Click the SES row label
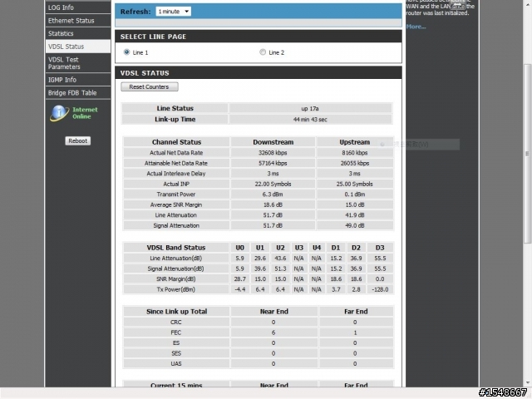Viewport: 532px width, 399px height. [176, 353]
